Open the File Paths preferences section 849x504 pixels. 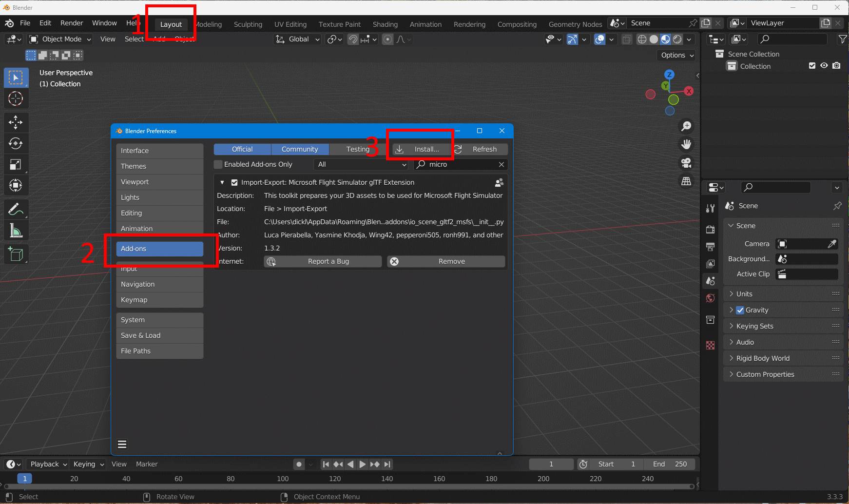coord(160,351)
